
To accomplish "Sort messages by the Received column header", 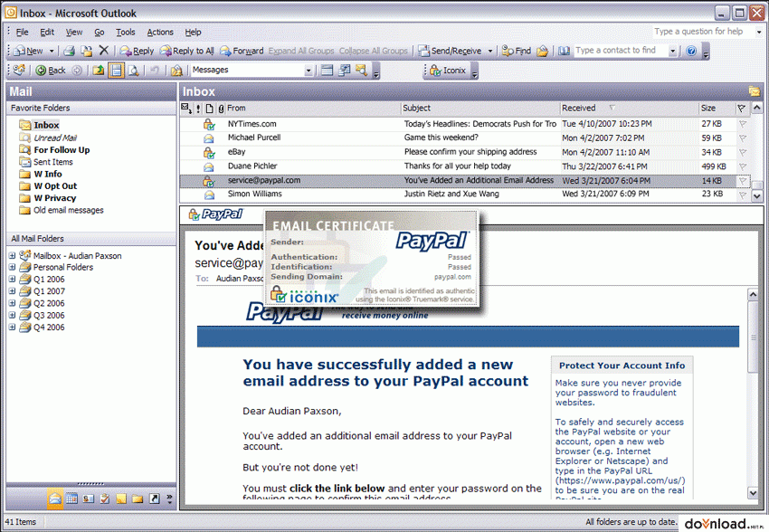I will click(x=630, y=109).
